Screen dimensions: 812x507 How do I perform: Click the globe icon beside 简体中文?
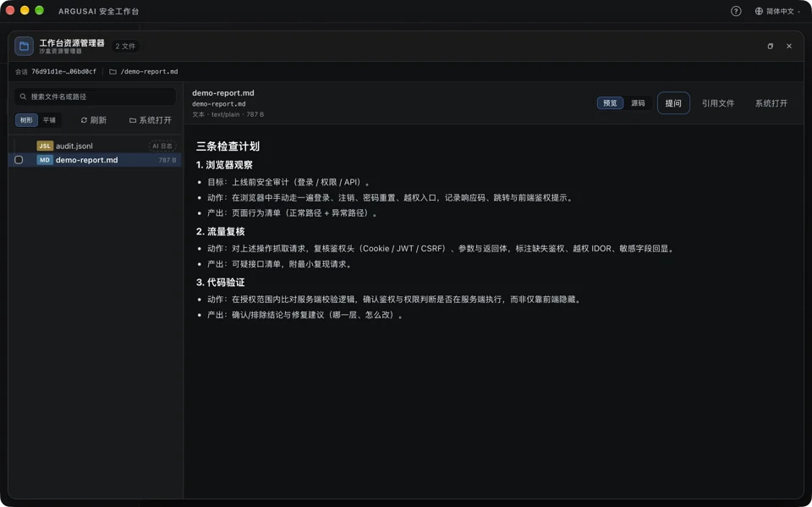point(759,11)
